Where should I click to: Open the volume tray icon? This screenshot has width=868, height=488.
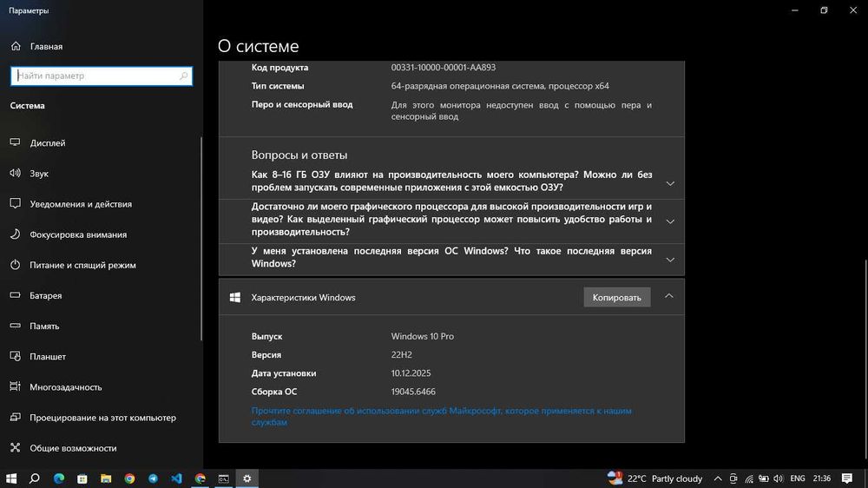tap(779, 478)
